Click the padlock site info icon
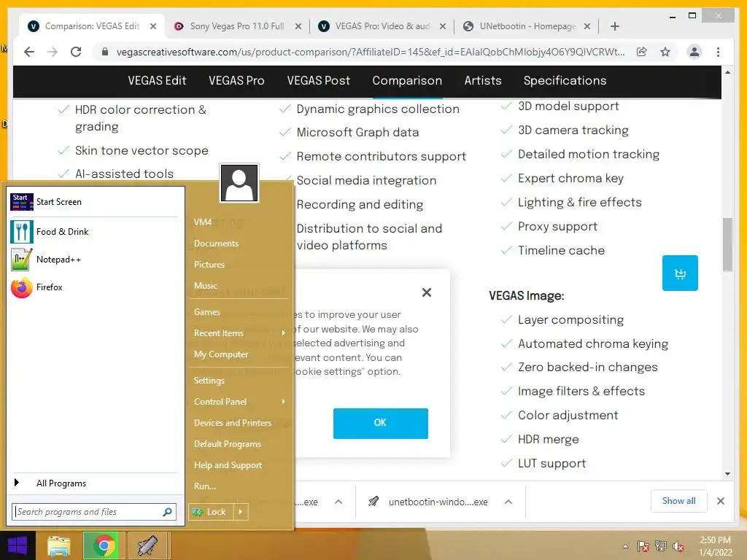747x560 pixels. [x=105, y=52]
